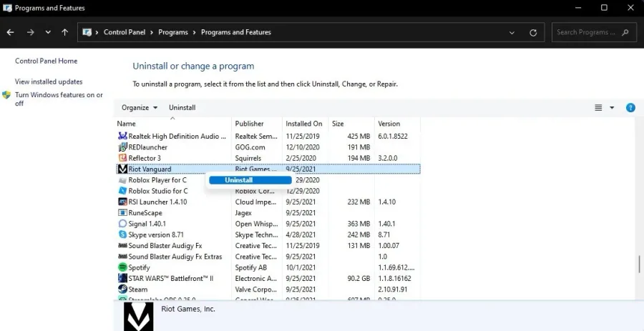The height and width of the screenshot is (331, 644).
Task: Select the Valve Corpo... publisher cell
Action: coord(256,289)
